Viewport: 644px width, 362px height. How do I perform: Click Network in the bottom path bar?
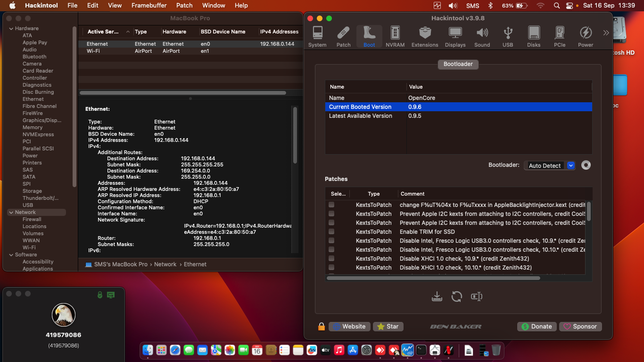(165, 264)
